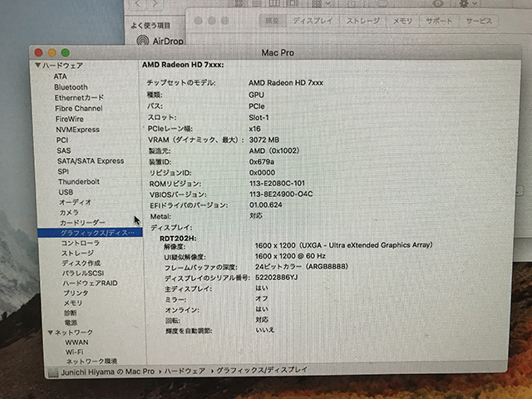Open the Finder gear action menu
The height and width of the screenshot is (399, 532).
click(467, 3)
